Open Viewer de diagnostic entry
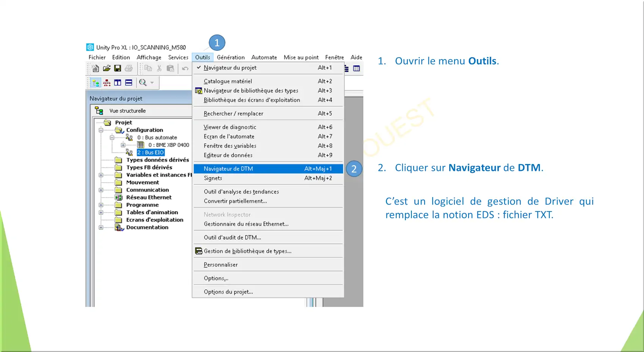This screenshot has height=352, width=644. pos(268,127)
